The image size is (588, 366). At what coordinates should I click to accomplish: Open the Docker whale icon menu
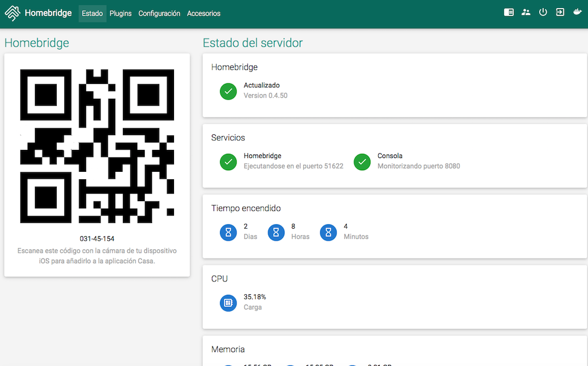point(578,12)
